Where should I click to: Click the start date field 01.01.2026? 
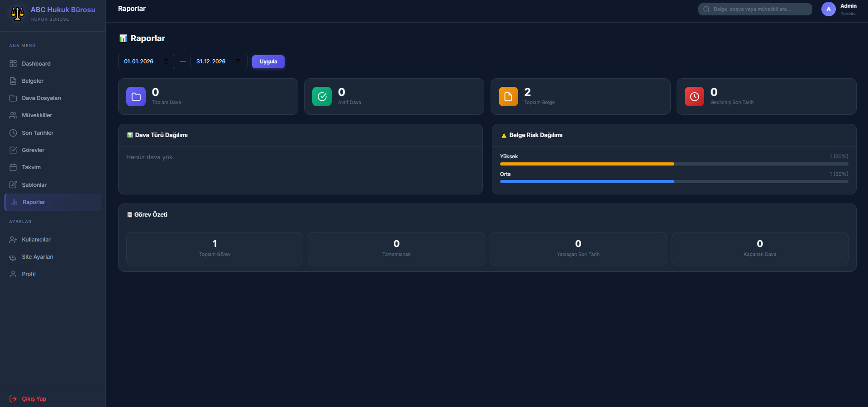tap(146, 62)
